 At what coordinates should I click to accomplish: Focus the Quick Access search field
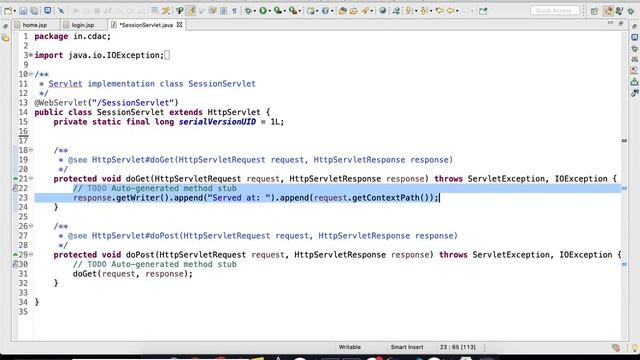[555, 11]
